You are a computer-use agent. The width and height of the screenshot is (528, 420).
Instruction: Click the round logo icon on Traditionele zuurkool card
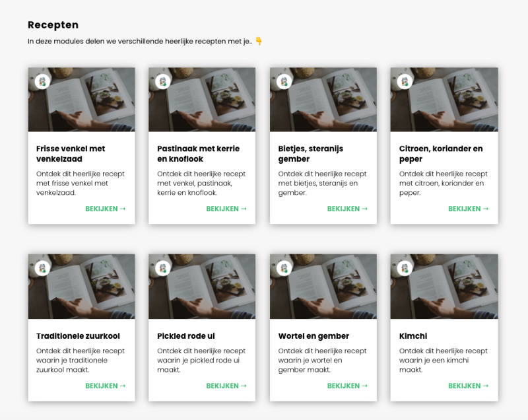[x=42, y=268]
